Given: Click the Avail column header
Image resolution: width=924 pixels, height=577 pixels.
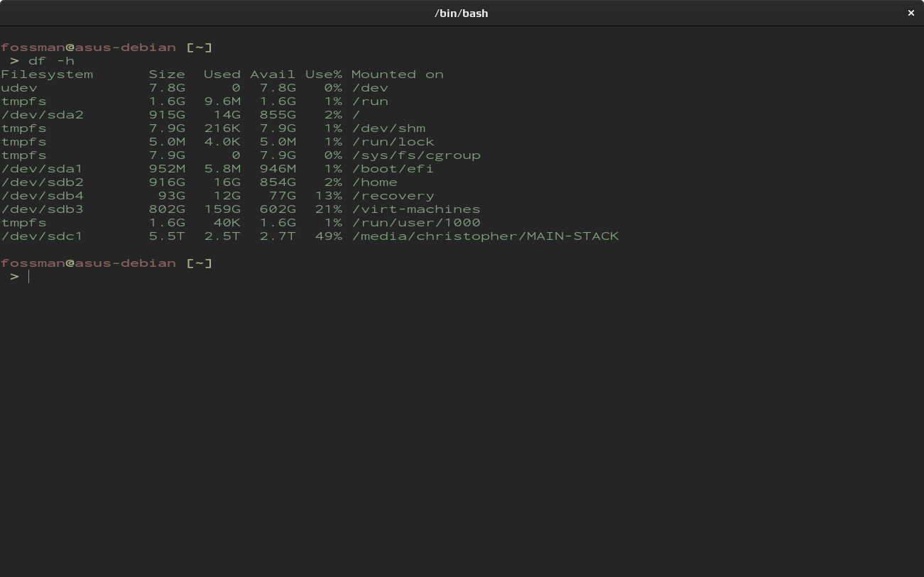Looking at the screenshot, I should pyautogui.click(x=273, y=75).
